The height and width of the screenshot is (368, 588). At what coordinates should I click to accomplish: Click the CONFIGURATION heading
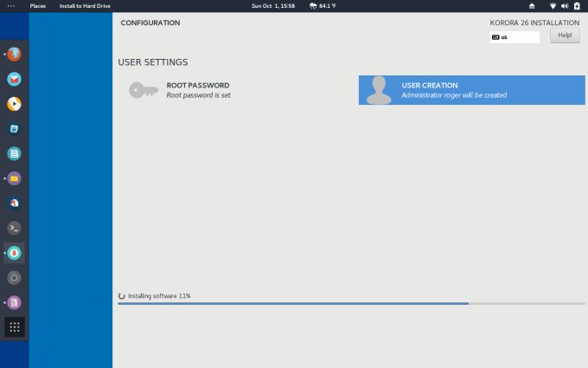pyautogui.click(x=150, y=23)
